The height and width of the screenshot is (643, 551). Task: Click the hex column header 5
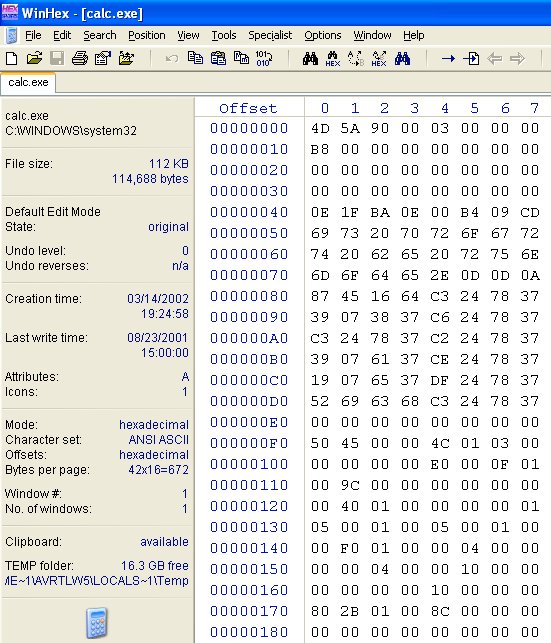(x=474, y=108)
